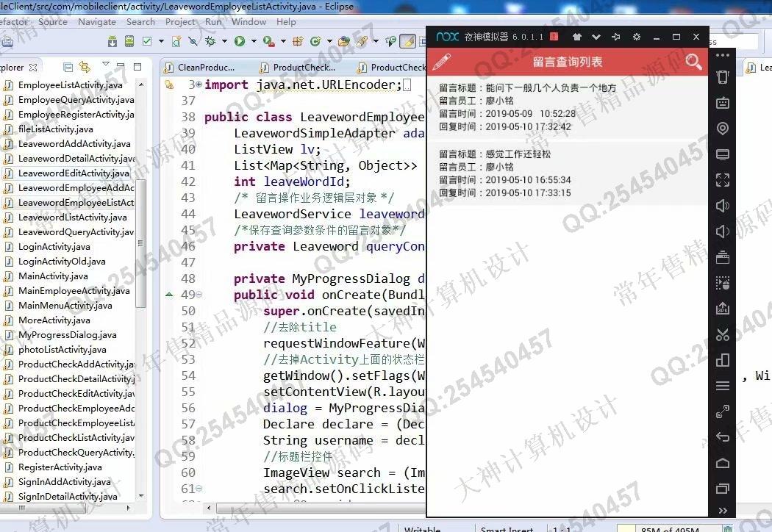Viewport: 772px width, 532px height.
Task: Expand folded imports at line 3
Action: click(x=199, y=85)
